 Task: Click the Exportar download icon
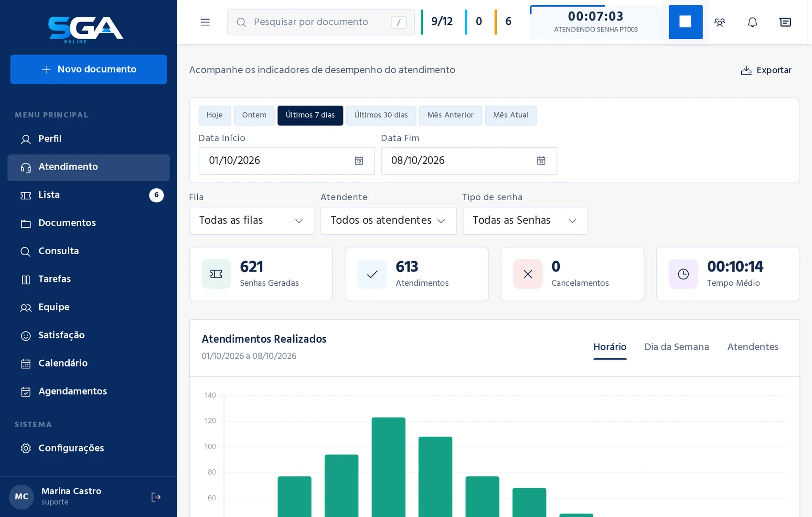click(x=746, y=71)
